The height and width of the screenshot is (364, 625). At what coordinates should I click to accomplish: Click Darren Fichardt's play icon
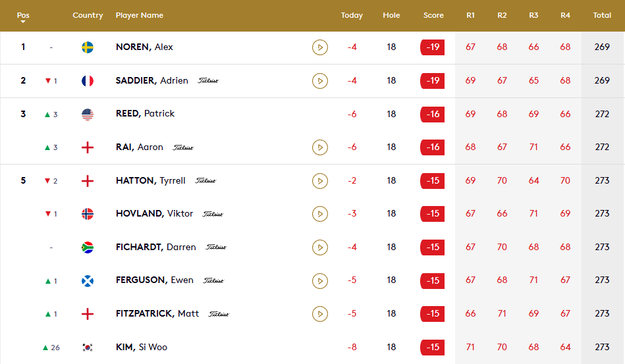click(x=319, y=247)
